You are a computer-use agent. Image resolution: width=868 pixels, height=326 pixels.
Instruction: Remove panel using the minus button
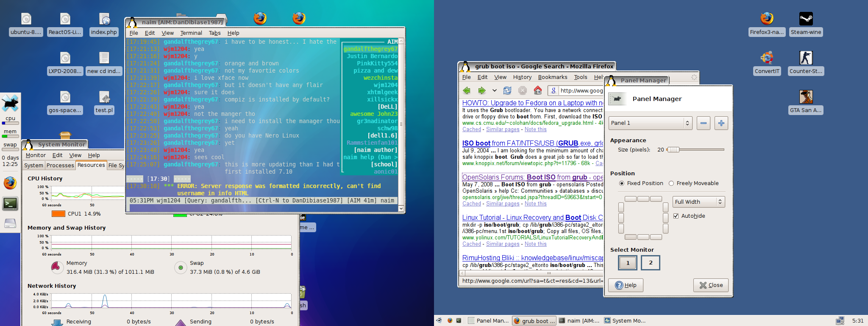pos(704,123)
